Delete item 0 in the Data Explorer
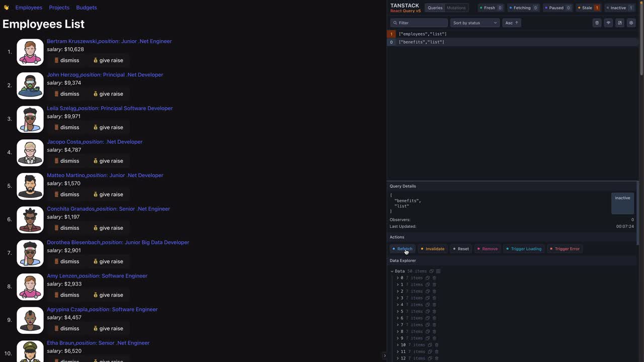The image size is (644, 362). (434, 278)
